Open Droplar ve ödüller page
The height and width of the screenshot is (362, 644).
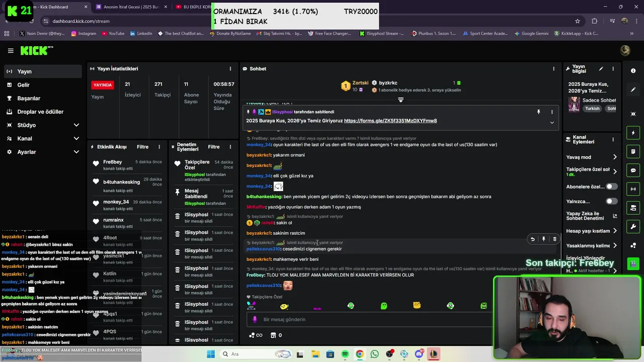pos(42,112)
